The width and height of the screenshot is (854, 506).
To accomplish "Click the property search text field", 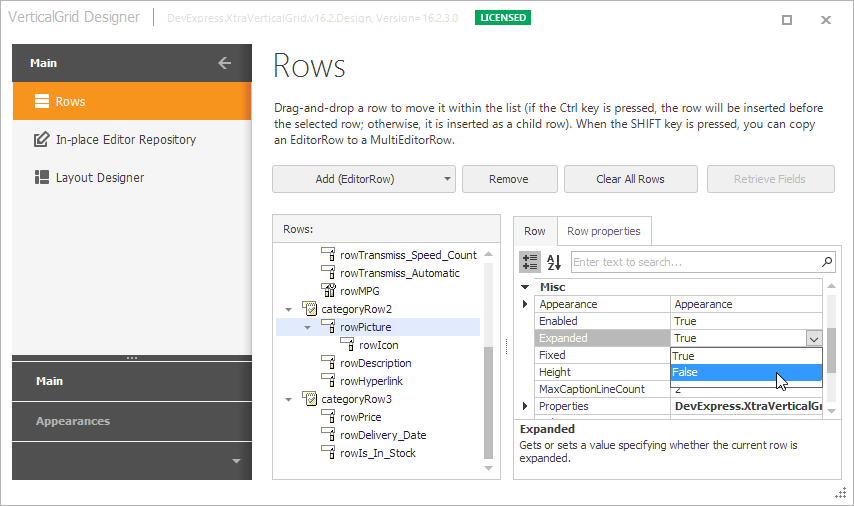I will coord(694,262).
